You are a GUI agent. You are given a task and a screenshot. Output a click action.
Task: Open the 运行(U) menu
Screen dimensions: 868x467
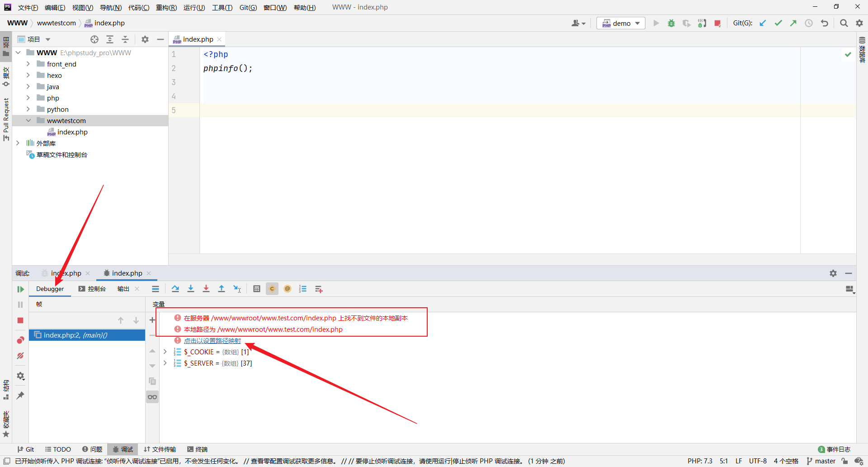pos(194,7)
